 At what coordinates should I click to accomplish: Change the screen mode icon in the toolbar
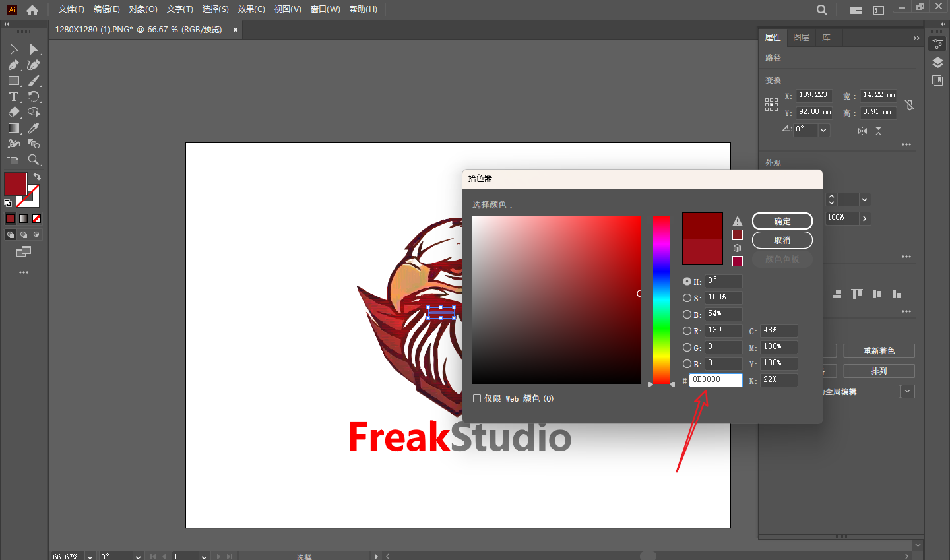(24, 251)
